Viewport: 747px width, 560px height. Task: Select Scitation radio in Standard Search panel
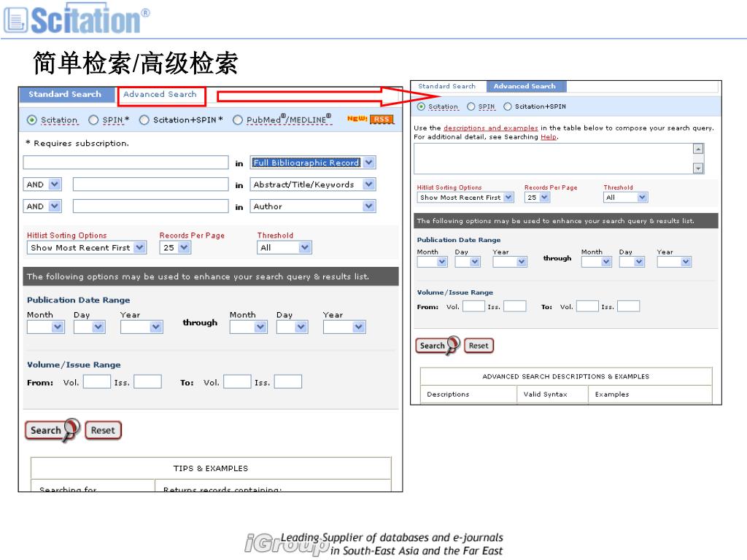32,120
